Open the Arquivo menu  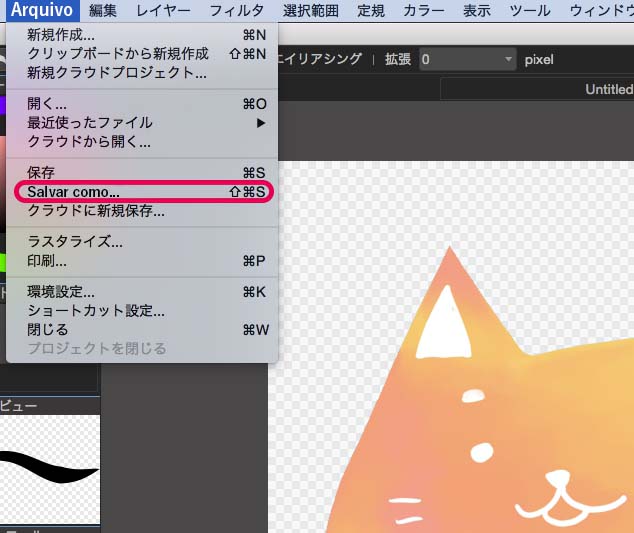[42, 10]
